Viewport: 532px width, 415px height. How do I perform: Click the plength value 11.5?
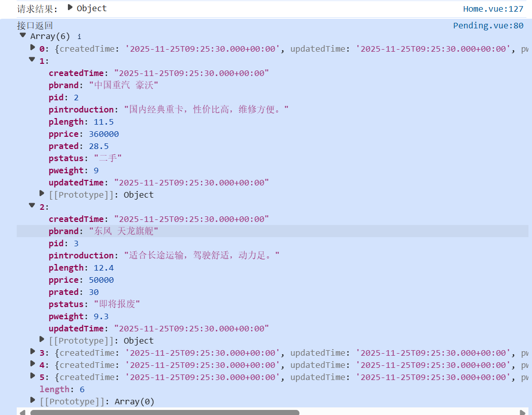pos(103,122)
